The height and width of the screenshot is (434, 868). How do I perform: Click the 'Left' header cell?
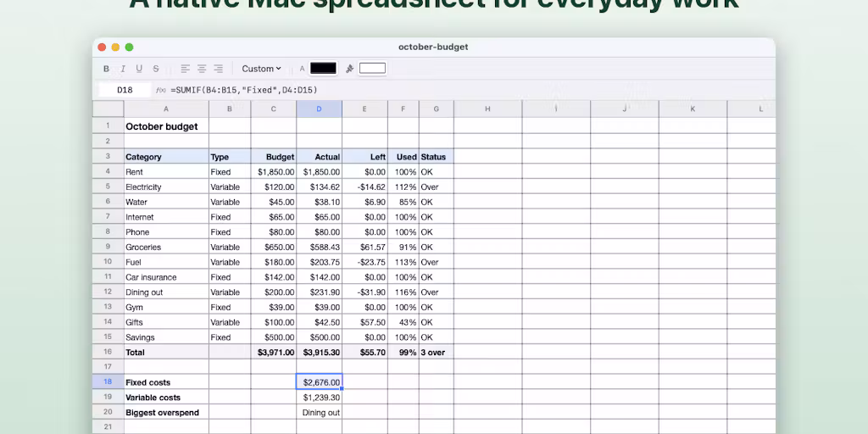point(364,157)
